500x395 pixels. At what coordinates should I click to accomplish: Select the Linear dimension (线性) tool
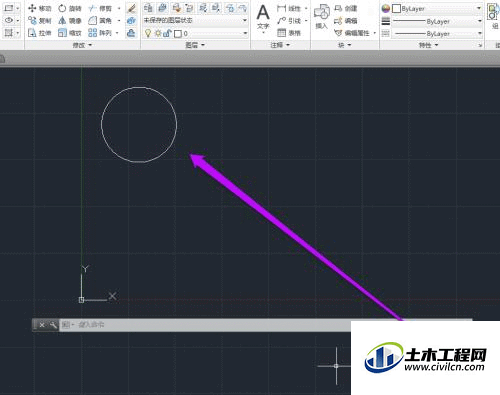pyautogui.click(x=289, y=8)
